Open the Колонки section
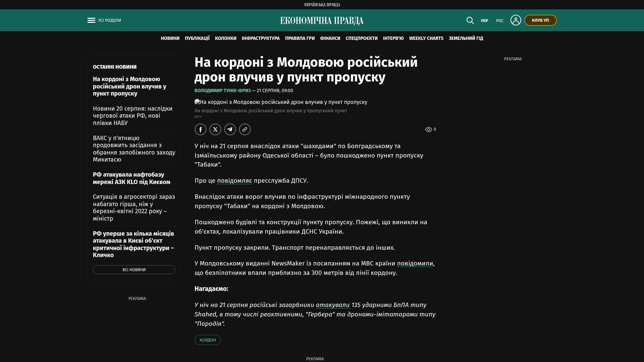Image resolution: width=644 pixels, height=362 pixels. (x=226, y=39)
